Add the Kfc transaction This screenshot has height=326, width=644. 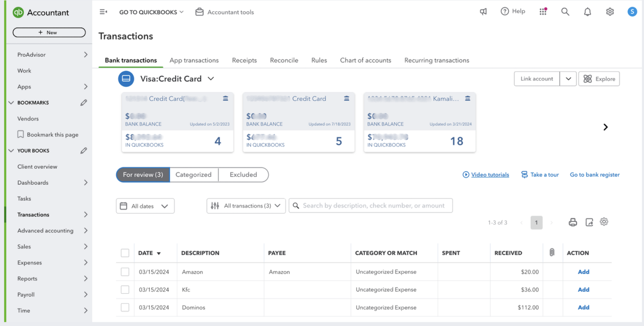click(x=584, y=289)
